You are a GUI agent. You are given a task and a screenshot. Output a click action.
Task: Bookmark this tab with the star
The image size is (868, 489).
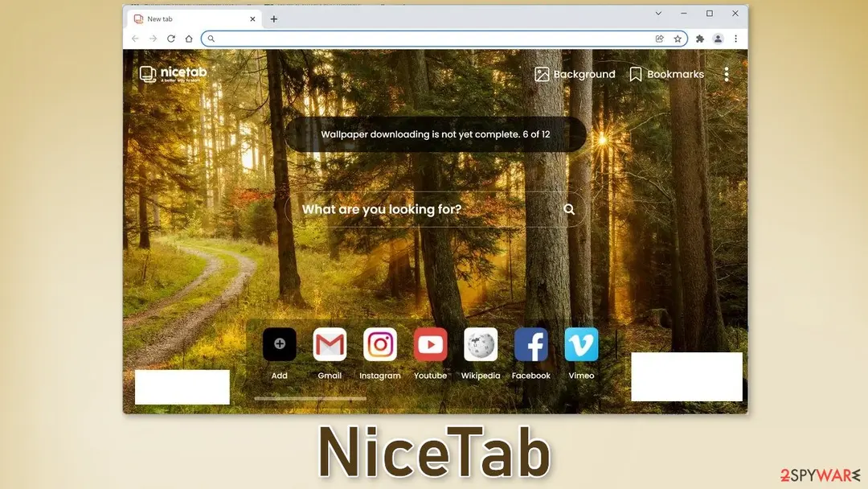tap(678, 39)
